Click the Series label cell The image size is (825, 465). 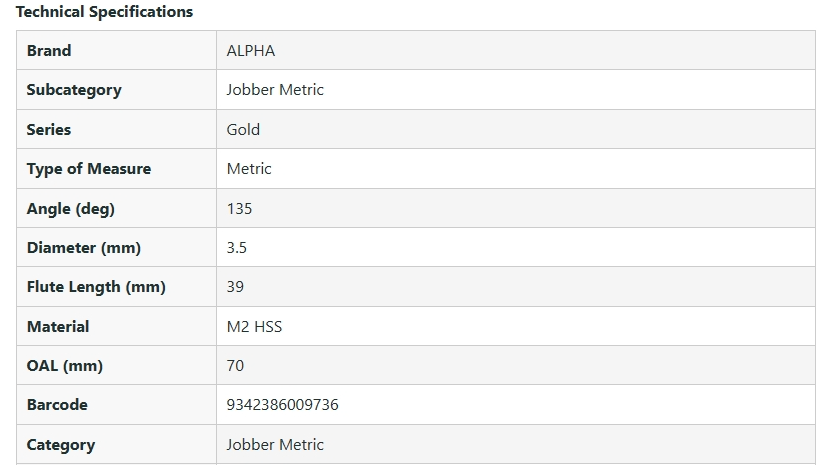tap(49, 130)
